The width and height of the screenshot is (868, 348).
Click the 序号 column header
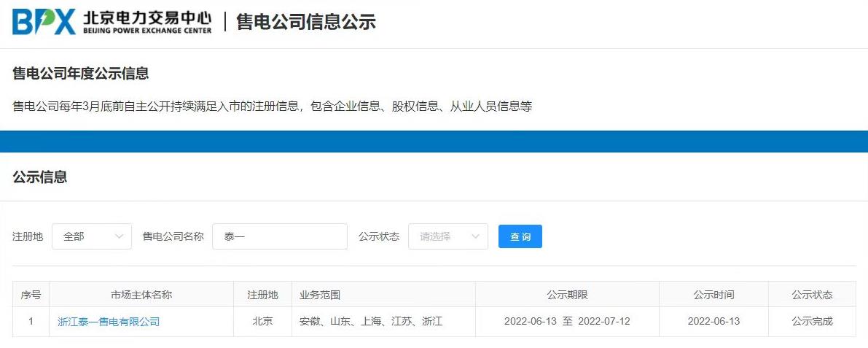pos(31,295)
